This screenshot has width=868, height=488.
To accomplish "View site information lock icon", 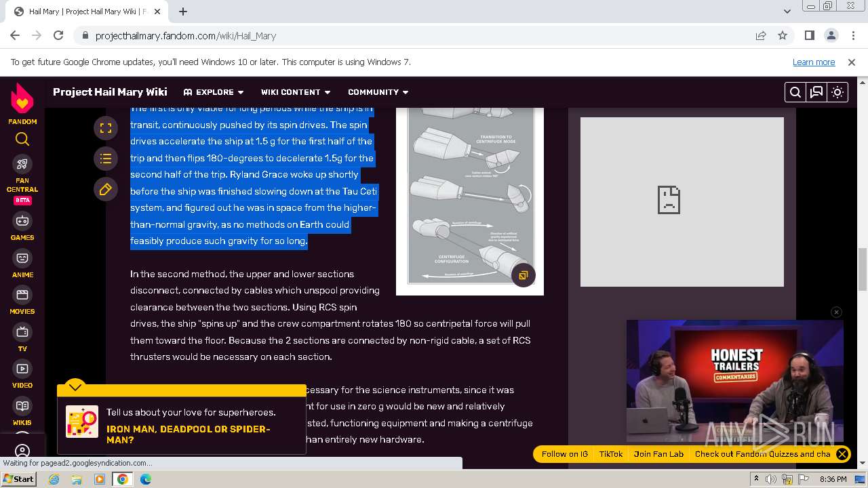I will (84, 35).
